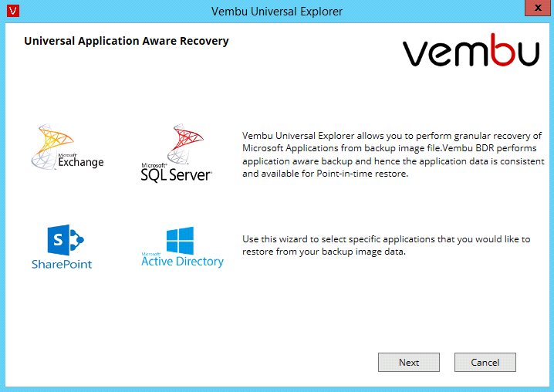The image size is (554, 392).
Task: Click the paragraph about granular recovery
Action: 393,154
